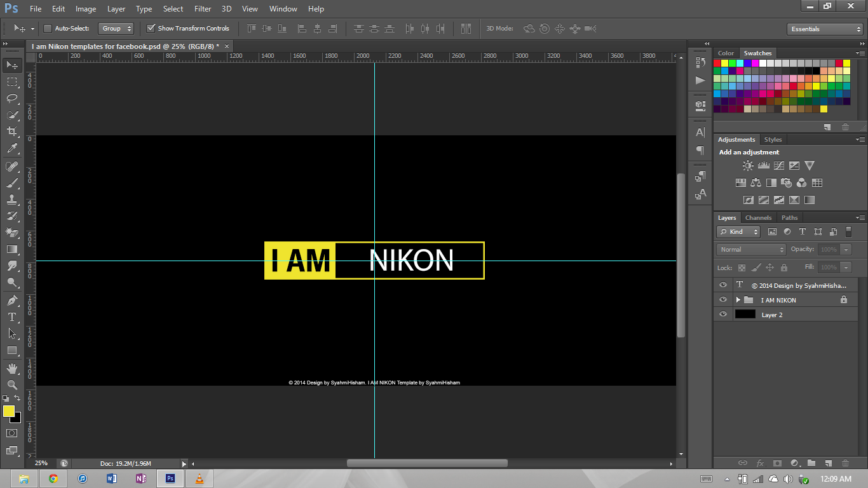Select the Spot Healing Brush tool

tap(12, 166)
